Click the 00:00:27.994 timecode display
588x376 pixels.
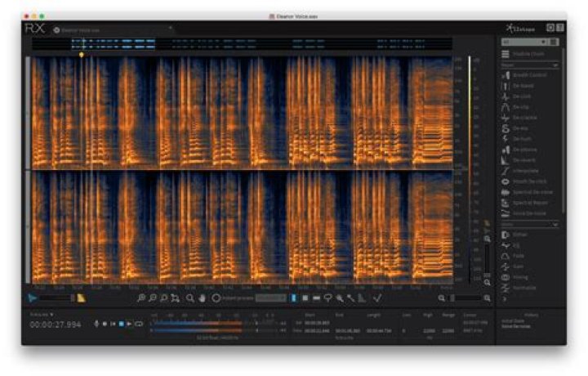tap(56, 325)
